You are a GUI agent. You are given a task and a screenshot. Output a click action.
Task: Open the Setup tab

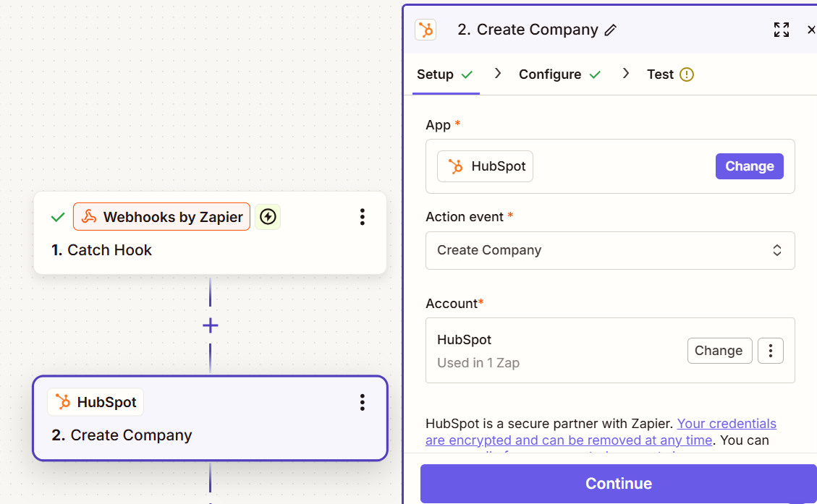(x=445, y=74)
